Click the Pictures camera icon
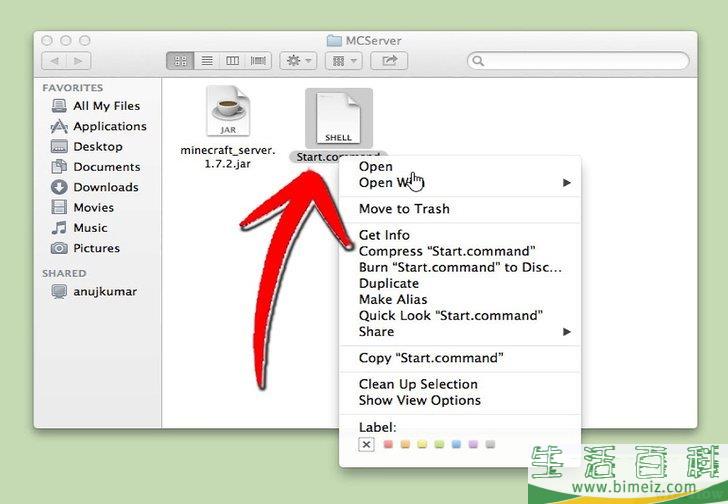Screen dimensions: 728x504 coord(59,248)
